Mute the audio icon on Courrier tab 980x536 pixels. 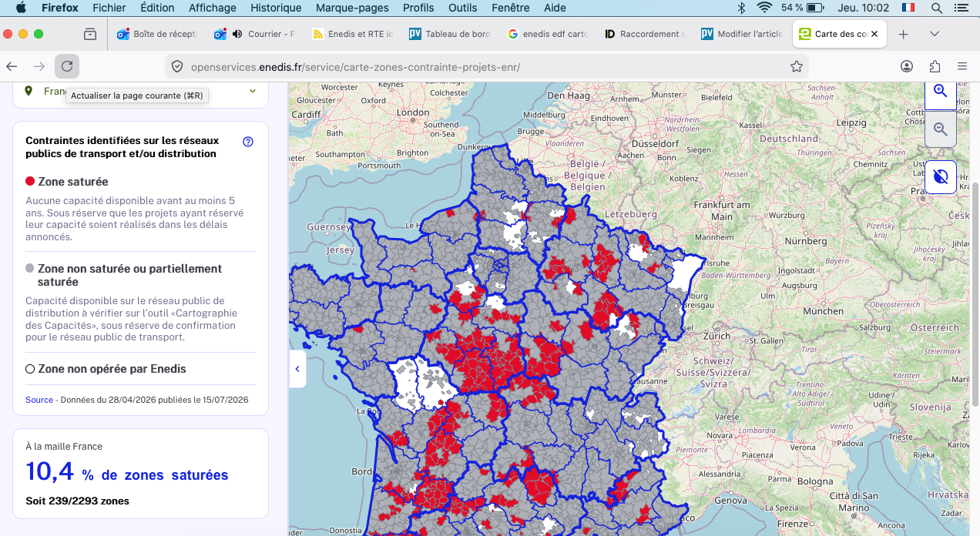coord(237,34)
